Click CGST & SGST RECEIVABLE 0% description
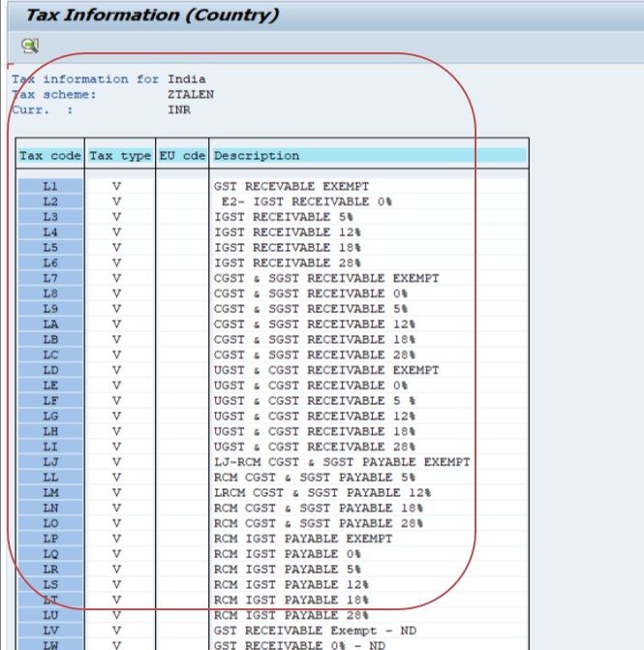 (x=311, y=294)
